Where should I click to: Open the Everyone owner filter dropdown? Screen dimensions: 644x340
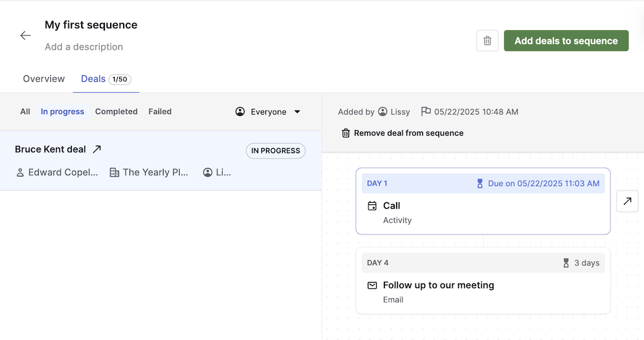tap(268, 111)
